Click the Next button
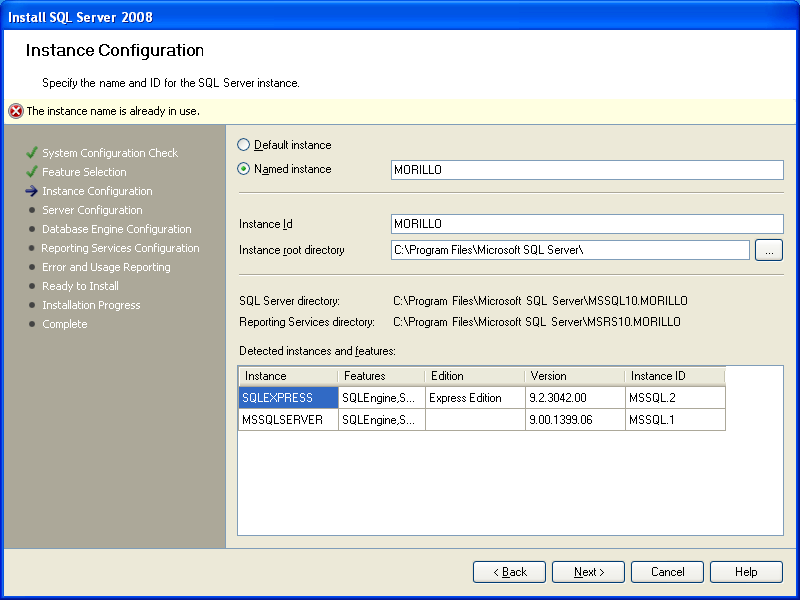The image size is (800, 600). click(588, 572)
